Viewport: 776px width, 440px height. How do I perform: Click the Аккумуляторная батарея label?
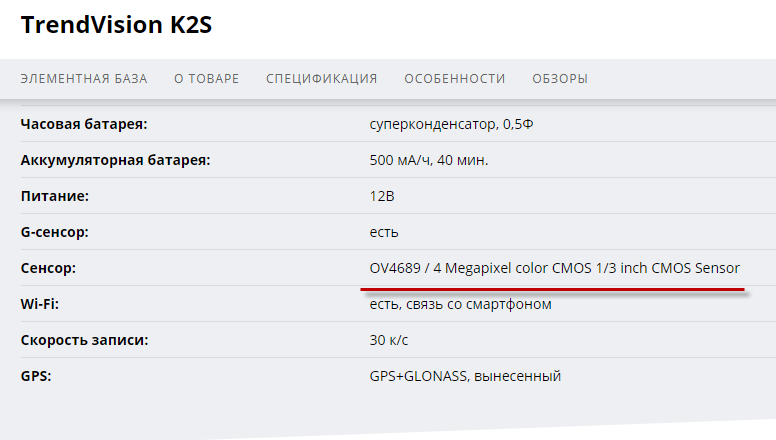tap(115, 160)
